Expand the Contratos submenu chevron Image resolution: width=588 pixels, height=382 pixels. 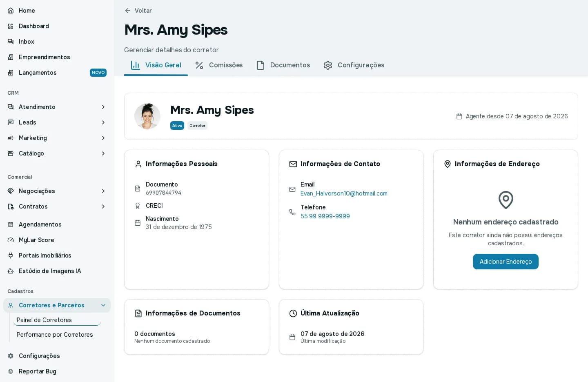pyautogui.click(x=103, y=207)
